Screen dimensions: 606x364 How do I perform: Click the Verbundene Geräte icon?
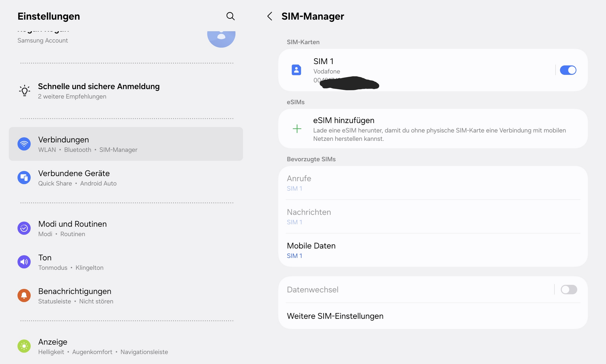[x=24, y=178]
